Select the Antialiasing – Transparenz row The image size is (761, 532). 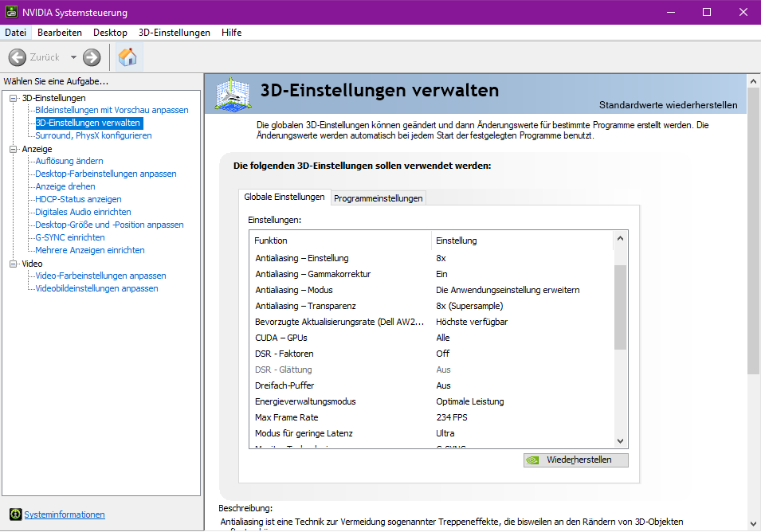[x=431, y=306]
